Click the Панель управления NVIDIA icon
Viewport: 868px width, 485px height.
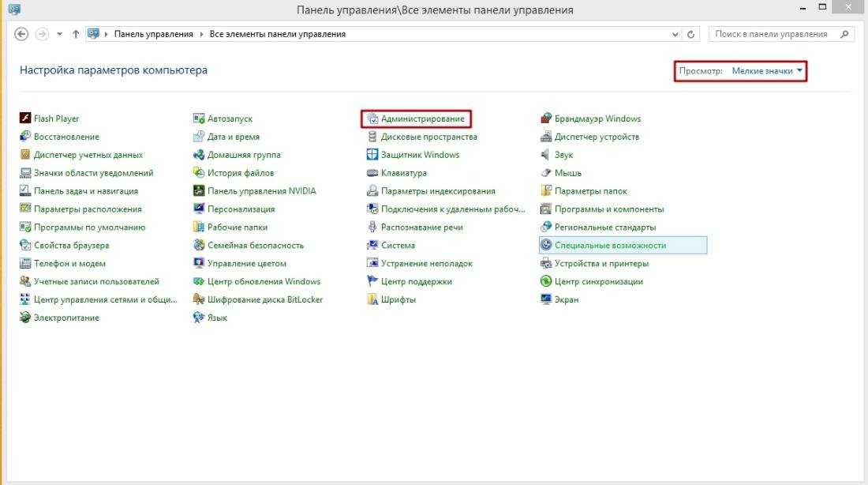click(199, 191)
